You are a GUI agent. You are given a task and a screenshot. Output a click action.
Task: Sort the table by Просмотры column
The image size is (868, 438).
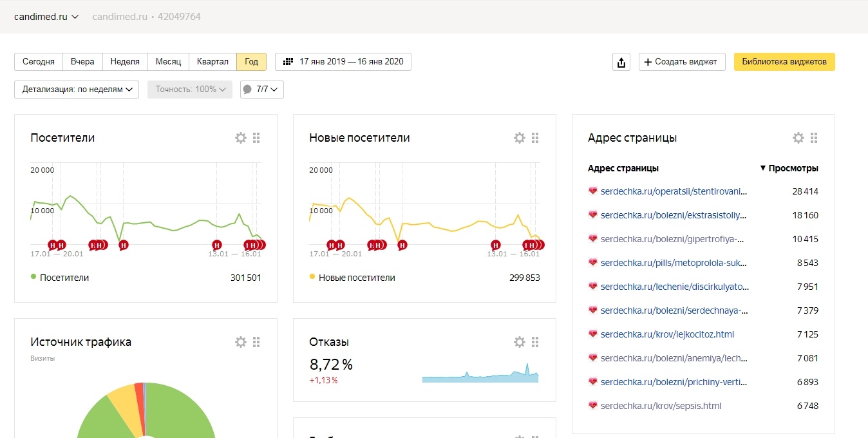(x=789, y=168)
